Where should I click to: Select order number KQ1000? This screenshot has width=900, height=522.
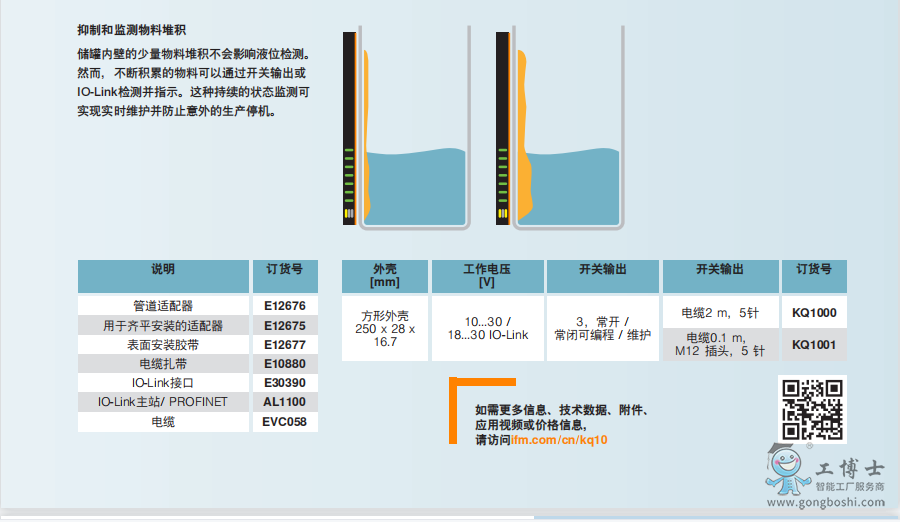coord(813,312)
